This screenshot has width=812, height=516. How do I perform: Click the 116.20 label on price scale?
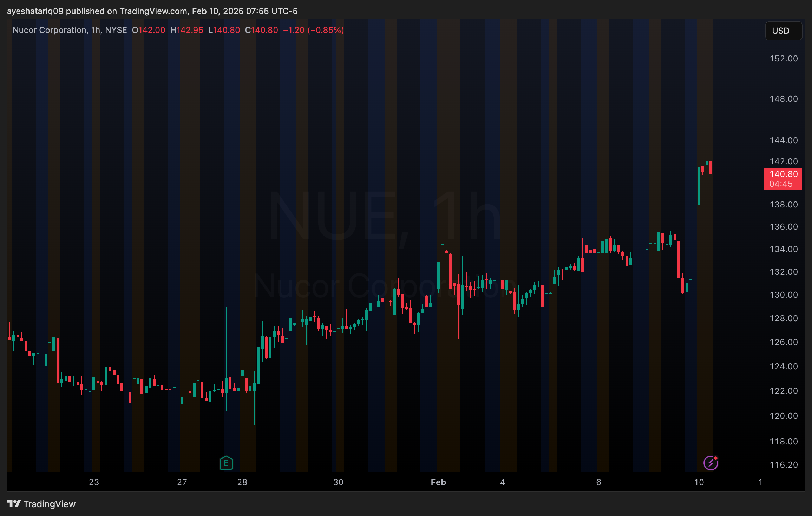pyautogui.click(x=784, y=465)
